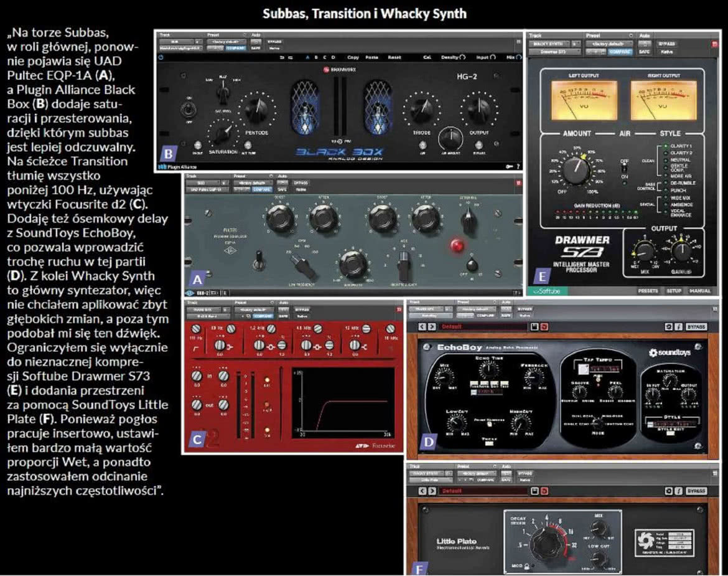728x576 pixels.
Task: Click EchoBoy previous preset arrow
Action: tap(422, 327)
